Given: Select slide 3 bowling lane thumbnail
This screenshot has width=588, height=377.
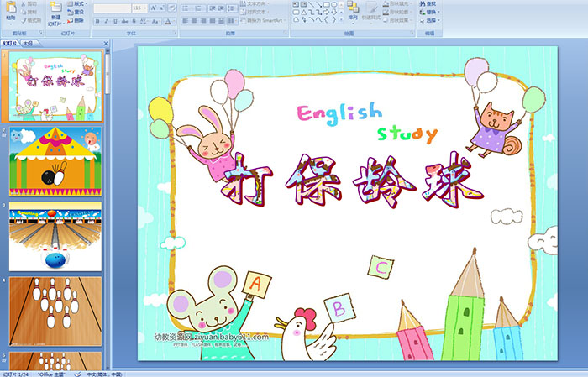Looking at the screenshot, I should (55, 236).
